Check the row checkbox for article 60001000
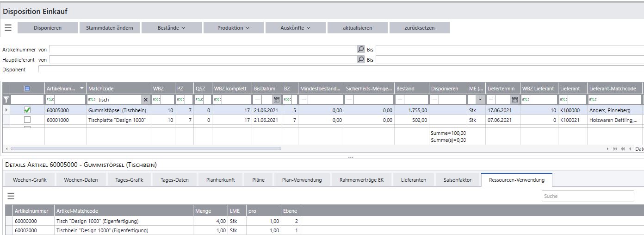The width and height of the screenshot is (644, 235). pos(27,120)
